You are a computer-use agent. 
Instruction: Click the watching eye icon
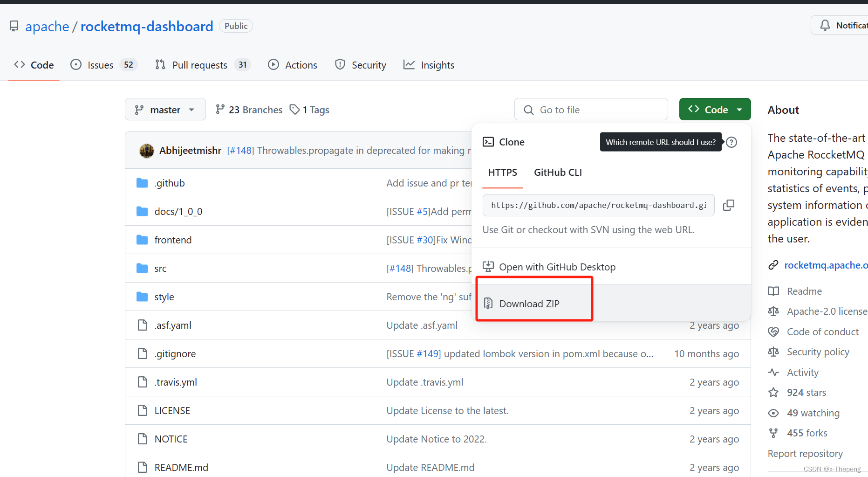tap(773, 413)
